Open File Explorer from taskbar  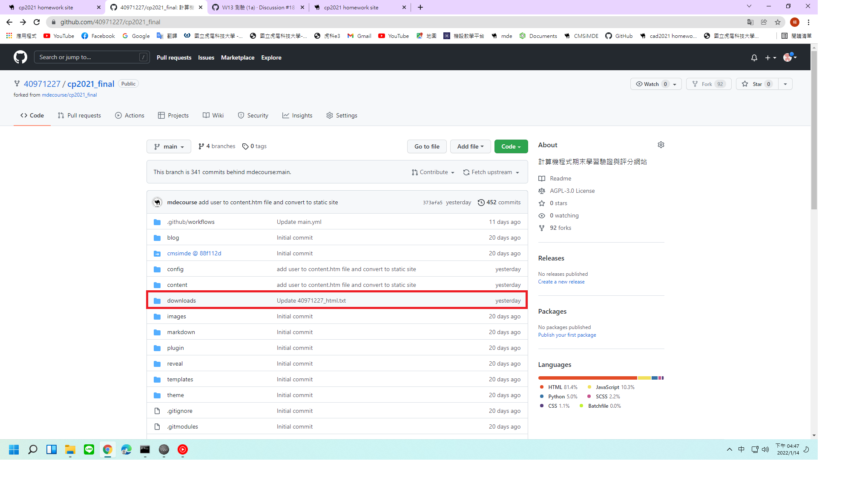point(70,449)
